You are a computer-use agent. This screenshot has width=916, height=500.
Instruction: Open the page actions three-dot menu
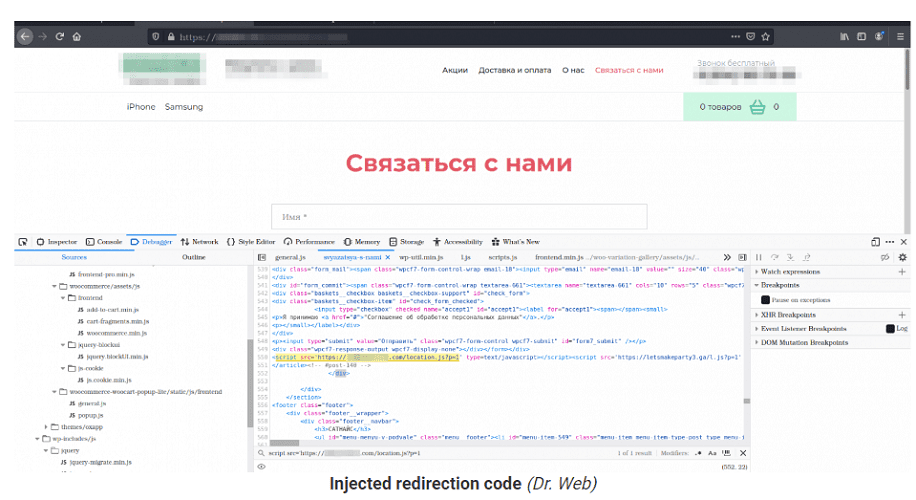click(x=735, y=36)
